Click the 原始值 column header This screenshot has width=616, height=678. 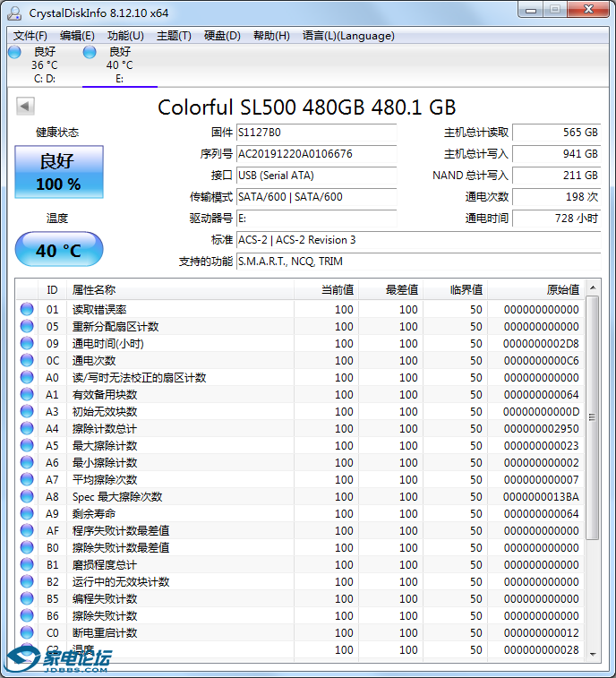536,289
